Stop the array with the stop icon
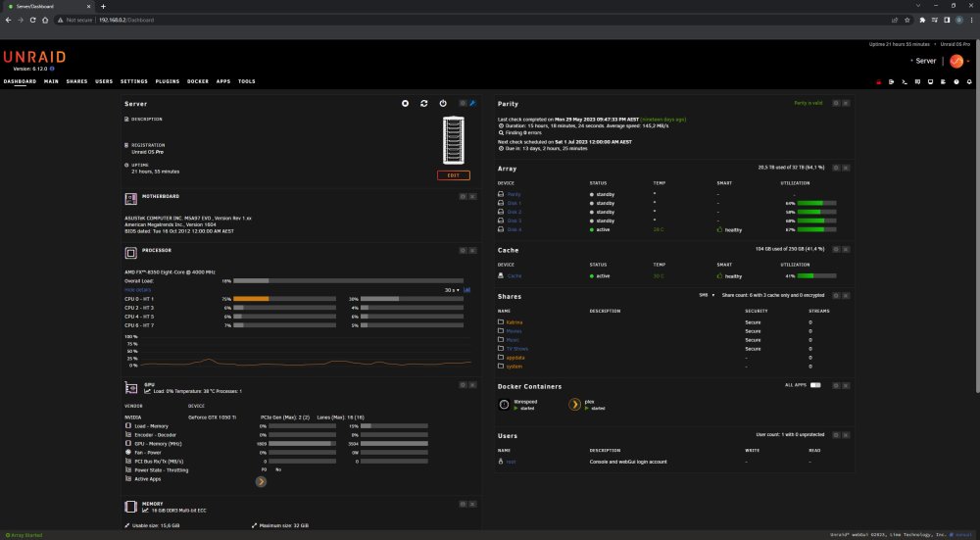 [405, 103]
